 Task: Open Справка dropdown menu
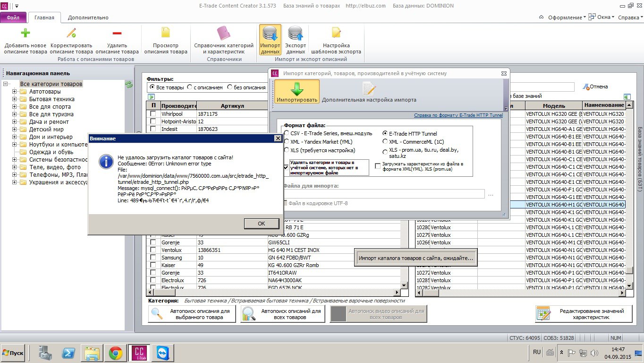630,17
